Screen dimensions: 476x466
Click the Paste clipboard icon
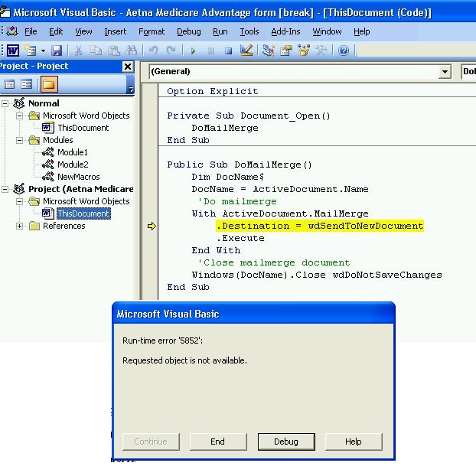114,51
